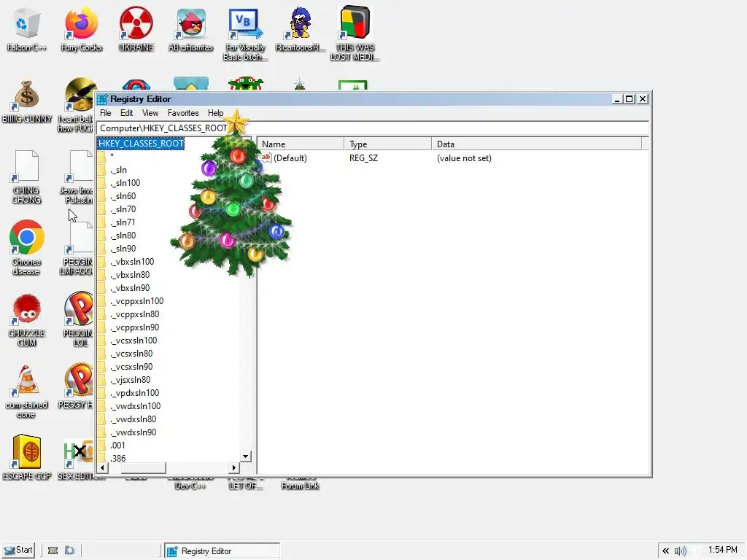Select the ._vwdxsln100 registry key
The height and width of the screenshot is (560, 747).
[135, 406]
